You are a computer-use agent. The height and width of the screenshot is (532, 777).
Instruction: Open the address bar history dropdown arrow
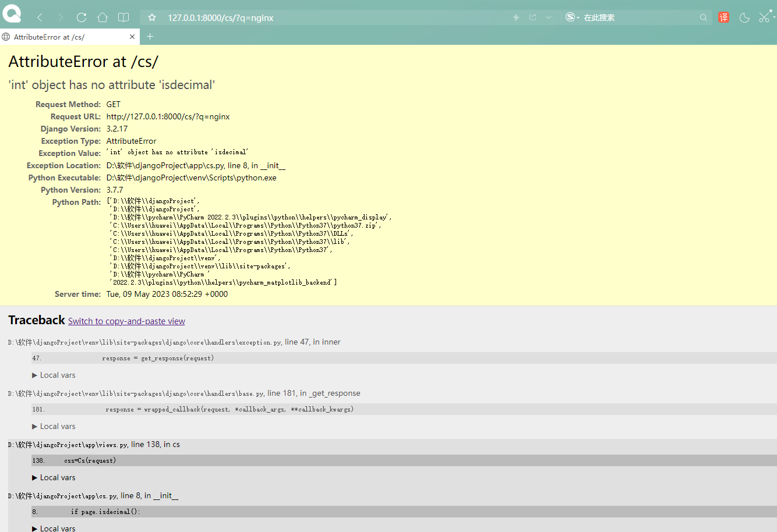click(x=549, y=17)
